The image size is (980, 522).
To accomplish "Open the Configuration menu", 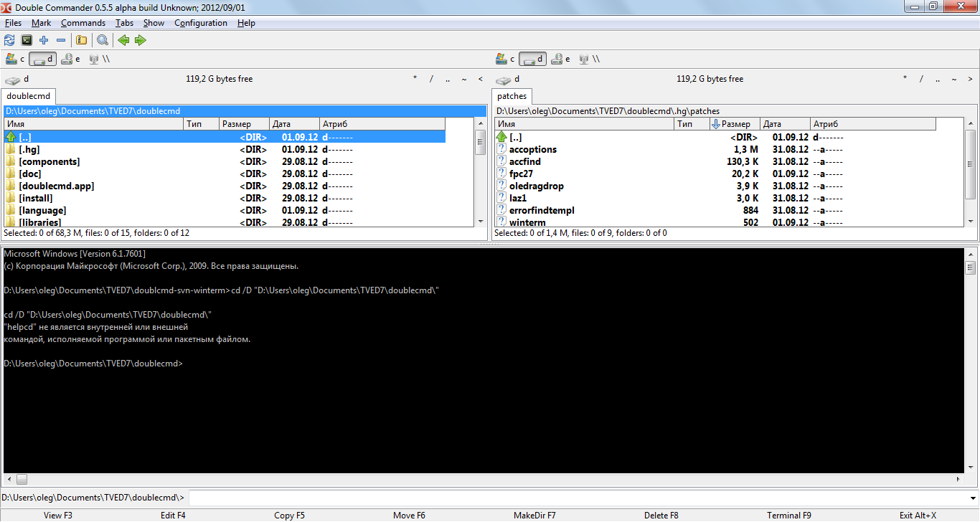I will tap(200, 23).
